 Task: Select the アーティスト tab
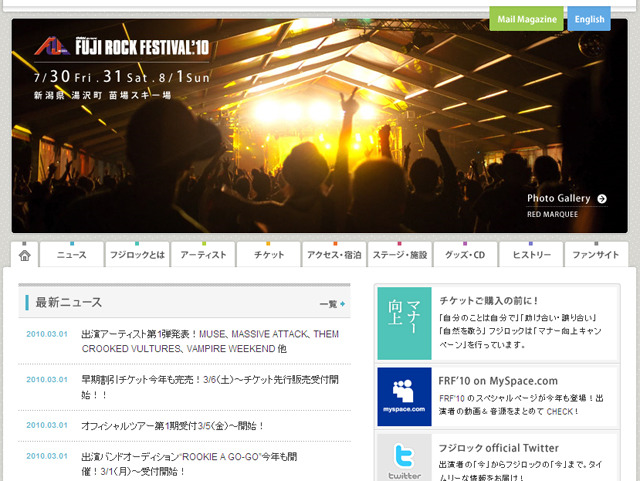pyautogui.click(x=203, y=254)
